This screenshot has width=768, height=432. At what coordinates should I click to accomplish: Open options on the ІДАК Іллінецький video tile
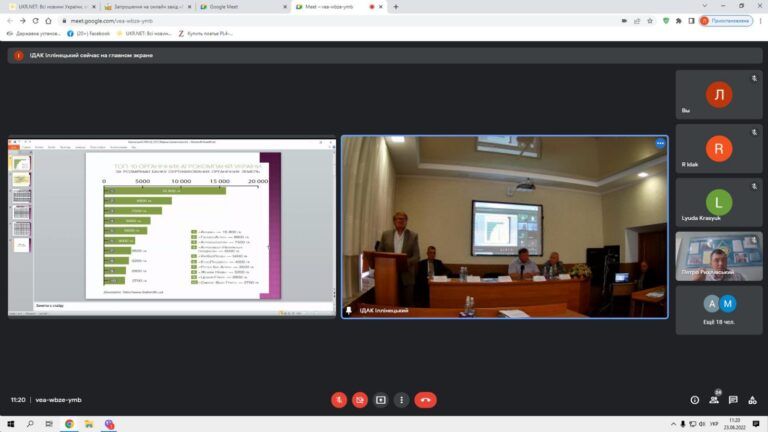click(x=660, y=143)
